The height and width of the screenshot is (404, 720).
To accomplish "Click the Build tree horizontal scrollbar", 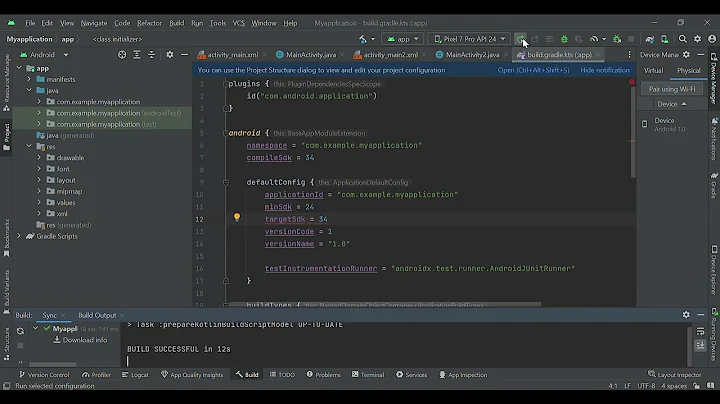I will coord(52,365).
